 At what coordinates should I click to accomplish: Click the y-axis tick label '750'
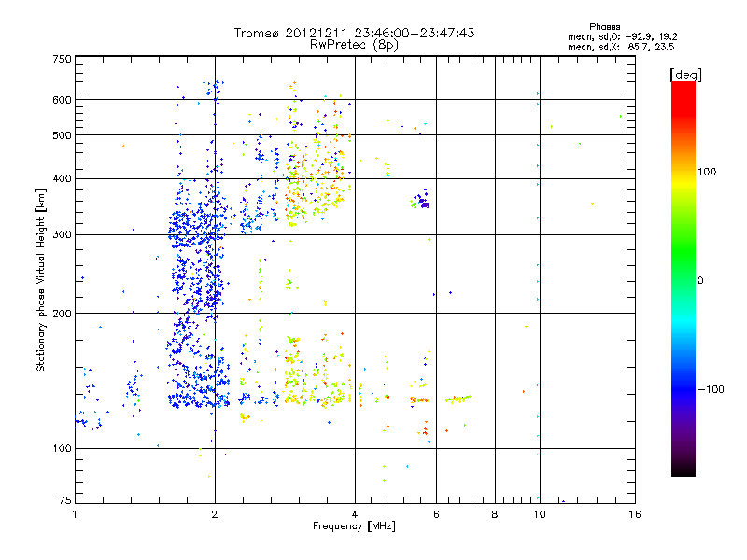pos(62,59)
